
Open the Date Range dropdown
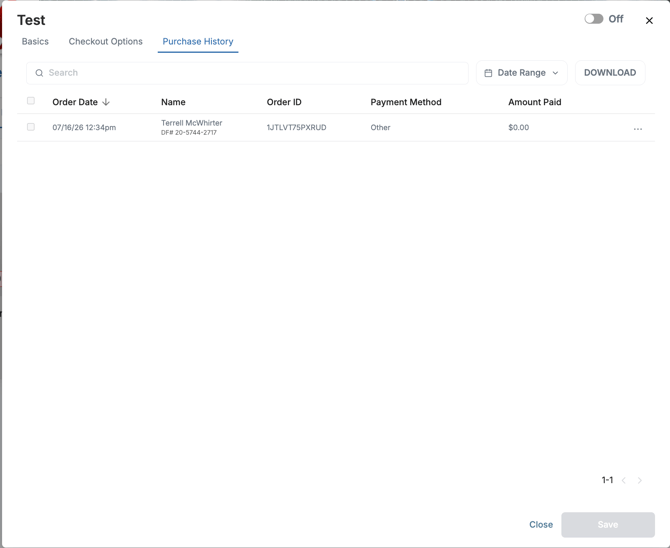coord(522,73)
